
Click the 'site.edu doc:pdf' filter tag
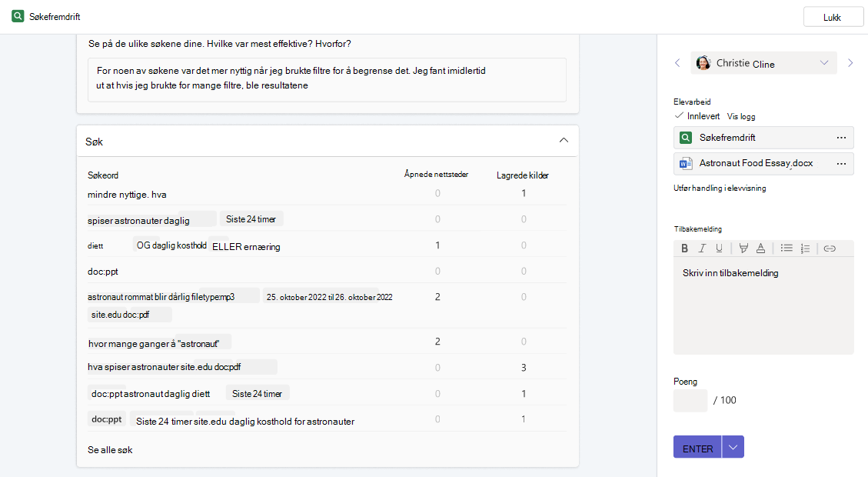click(x=129, y=315)
